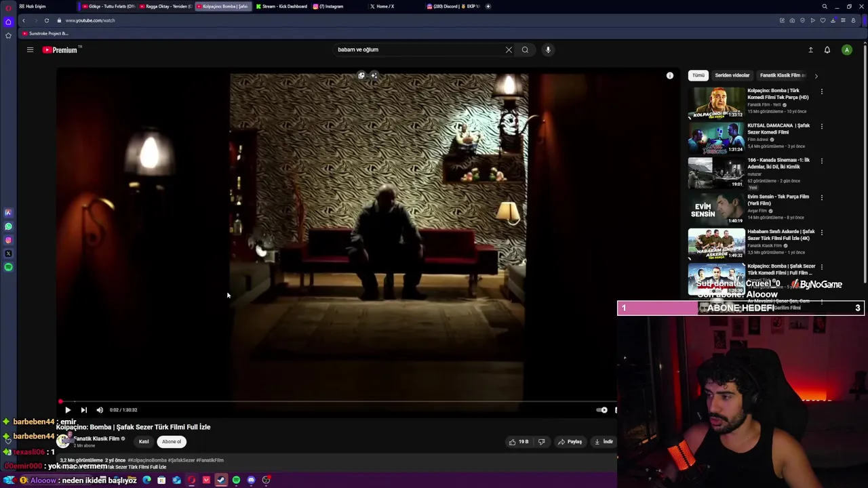Viewport: 868px width, 488px height.
Task: Open YouTube notifications bell
Action: [827, 49]
